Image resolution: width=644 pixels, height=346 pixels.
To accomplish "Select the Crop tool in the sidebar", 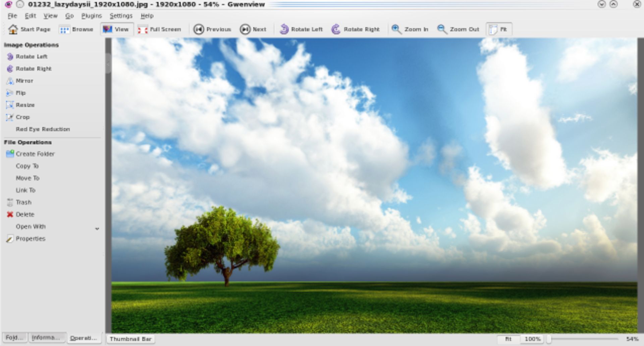I will (x=22, y=117).
